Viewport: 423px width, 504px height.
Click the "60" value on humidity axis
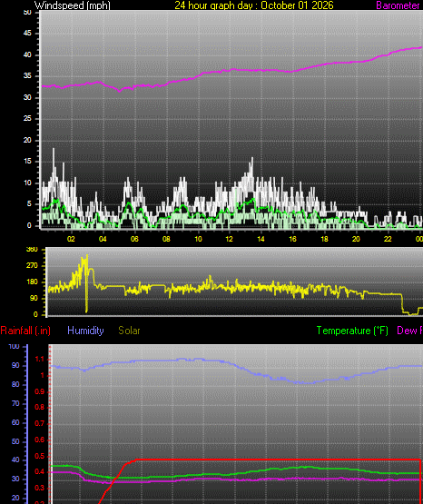tap(15, 422)
